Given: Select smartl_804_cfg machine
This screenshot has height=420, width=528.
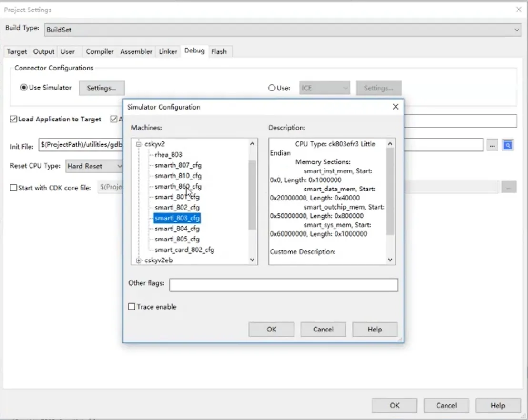Looking at the screenshot, I should pyautogui.click(x=177, y=229).
